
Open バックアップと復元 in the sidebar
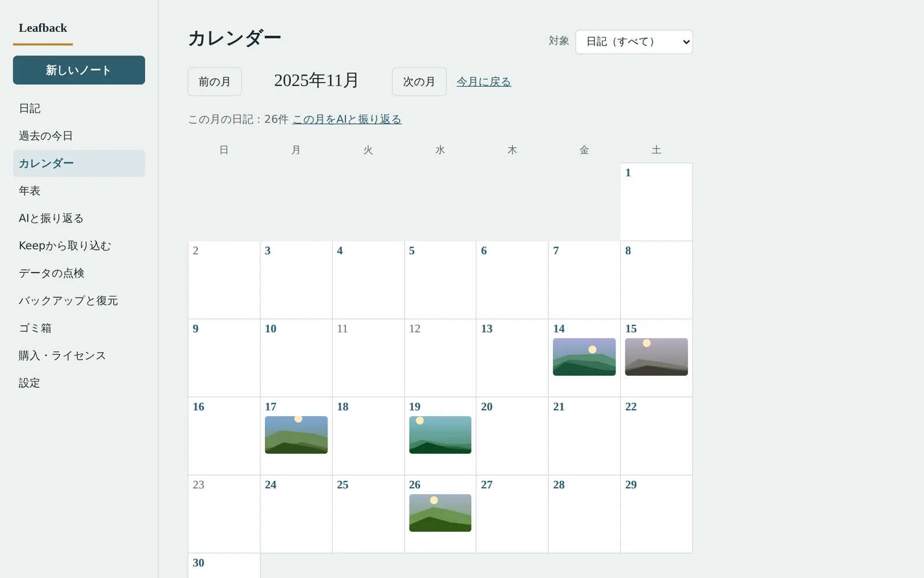(x=79, y=301)
